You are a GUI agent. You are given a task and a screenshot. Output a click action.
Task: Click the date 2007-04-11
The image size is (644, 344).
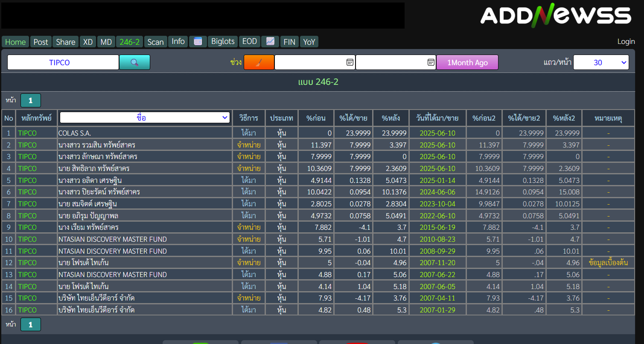click(x=437, y=298)
